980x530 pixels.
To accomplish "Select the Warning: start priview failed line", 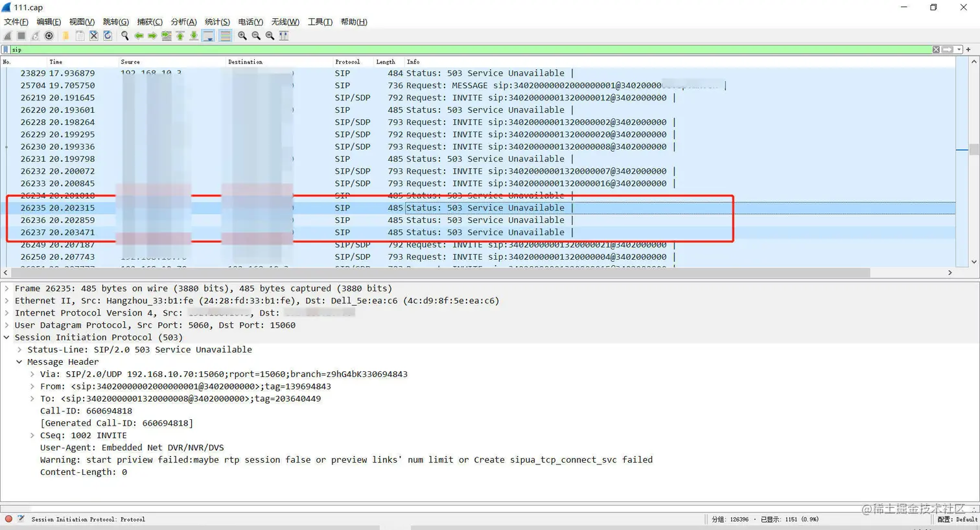I will pyautogui.click(x=346, y=460).
